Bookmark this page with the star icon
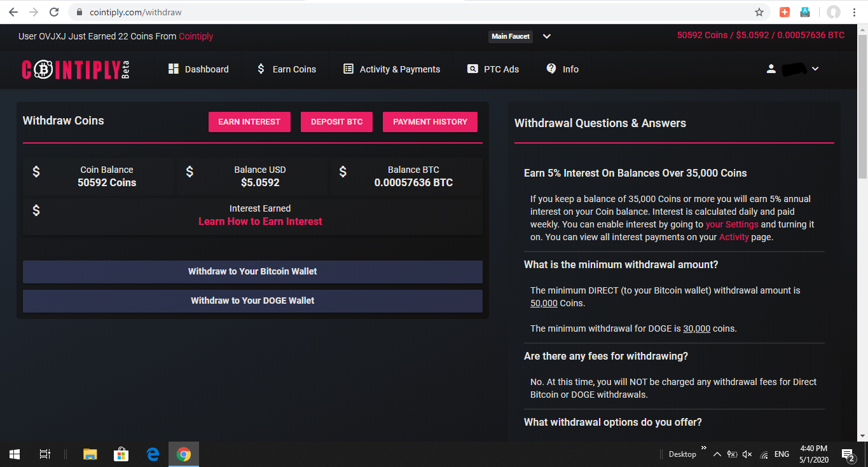This screenshot has width=868, height=467. (x=759, y=12)
